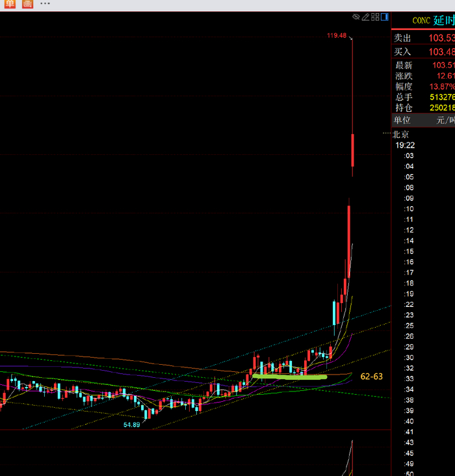Screen dimensions: 455x476
Task: Click the 最新 latest price label
Action: tap(404, 65)
